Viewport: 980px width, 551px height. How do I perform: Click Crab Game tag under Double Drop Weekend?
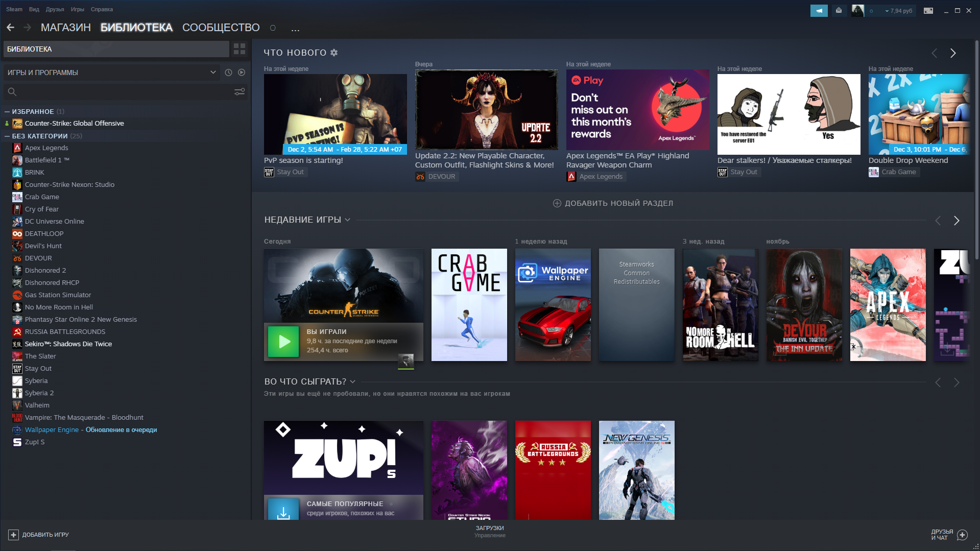(893, 172)
